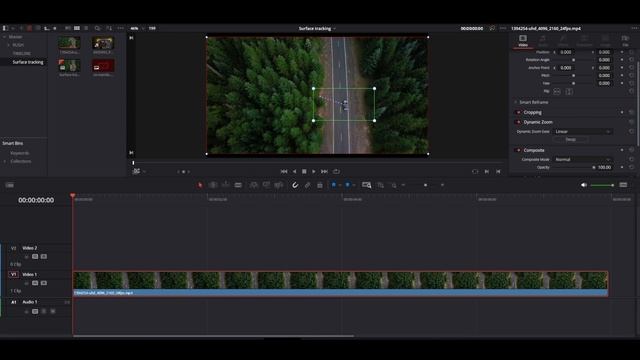Viewport: 640px width, 360px height.
Task: Select the first forest clip thumbnail
Action: pyautogui.click(x=69, y=43)
